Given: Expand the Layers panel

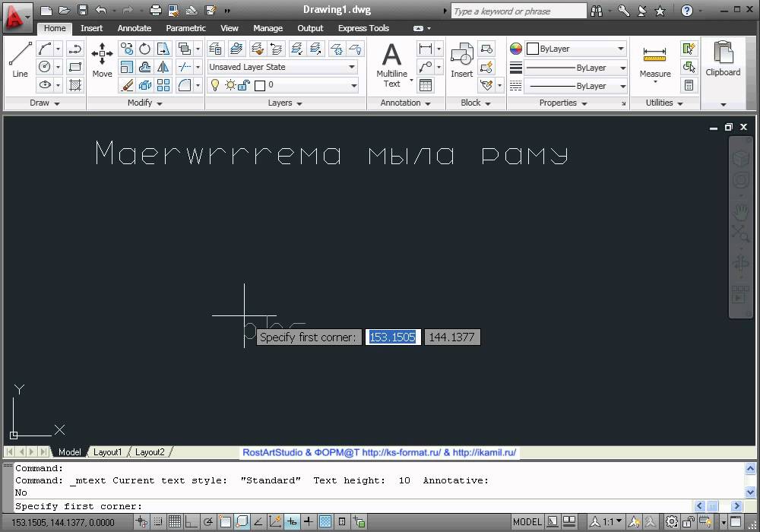Looking at the screenshot, I should click(x=285, y=103).
